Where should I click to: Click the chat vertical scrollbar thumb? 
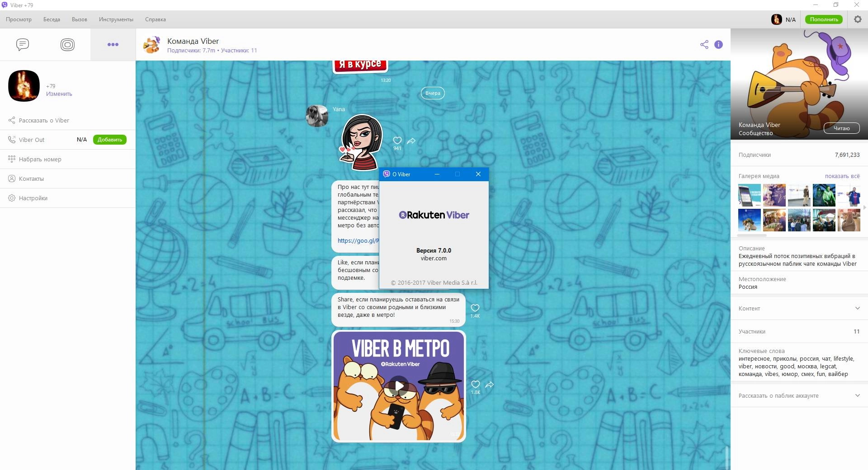(x=727, y=458)
